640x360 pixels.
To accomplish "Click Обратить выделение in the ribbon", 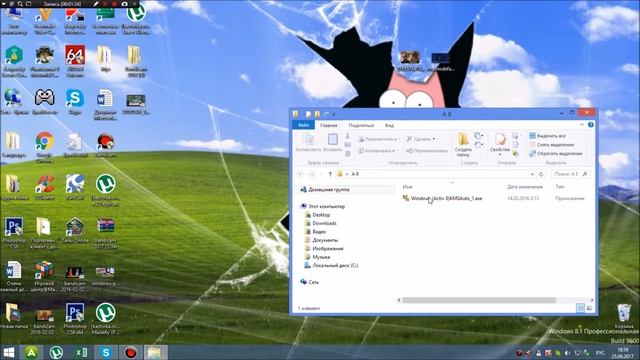I will pos(556,153).
